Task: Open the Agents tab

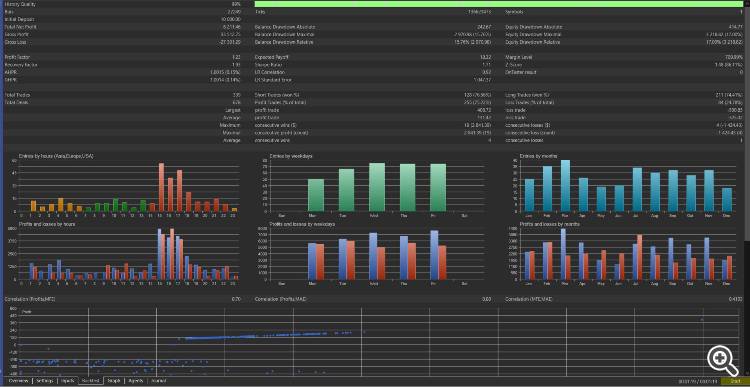Action: (x=136, y=381)
